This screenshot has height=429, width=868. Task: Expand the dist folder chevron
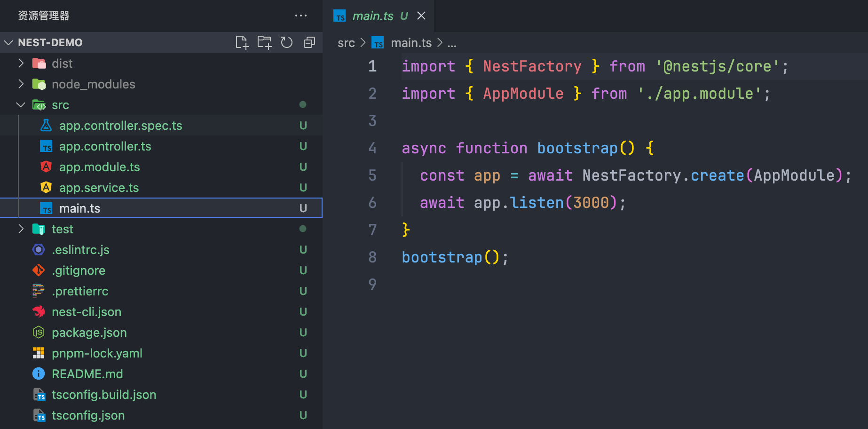pyautogui.click(x=21, y=63)
